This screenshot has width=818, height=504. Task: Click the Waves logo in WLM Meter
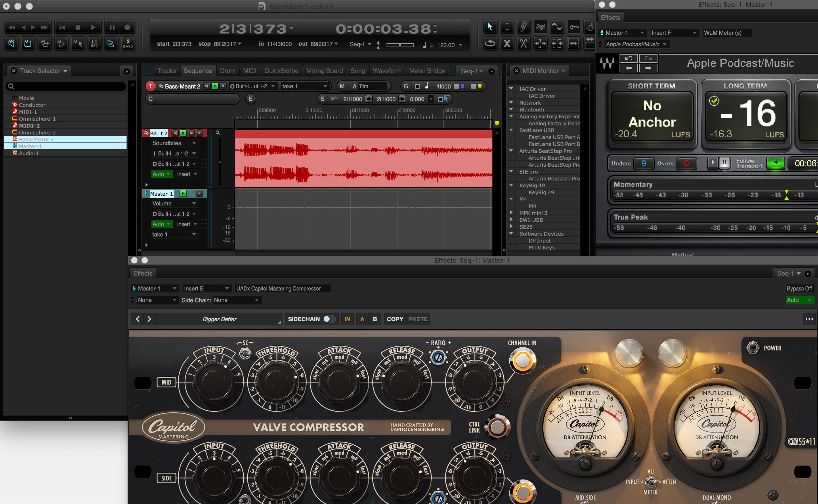(607, 63)
